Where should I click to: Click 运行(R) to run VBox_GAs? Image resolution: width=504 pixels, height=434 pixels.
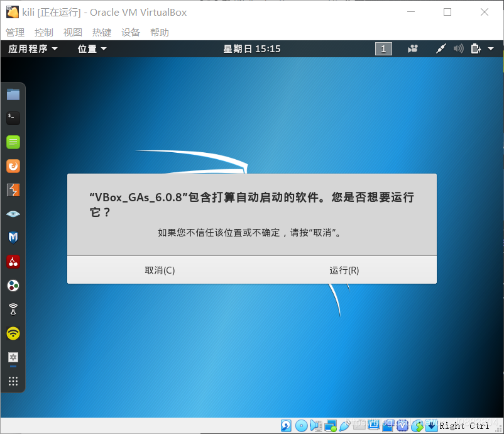[344, 270]
